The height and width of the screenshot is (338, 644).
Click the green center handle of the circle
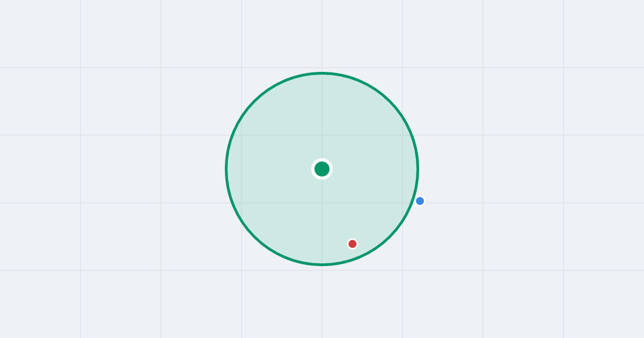[x=322, y=169]
